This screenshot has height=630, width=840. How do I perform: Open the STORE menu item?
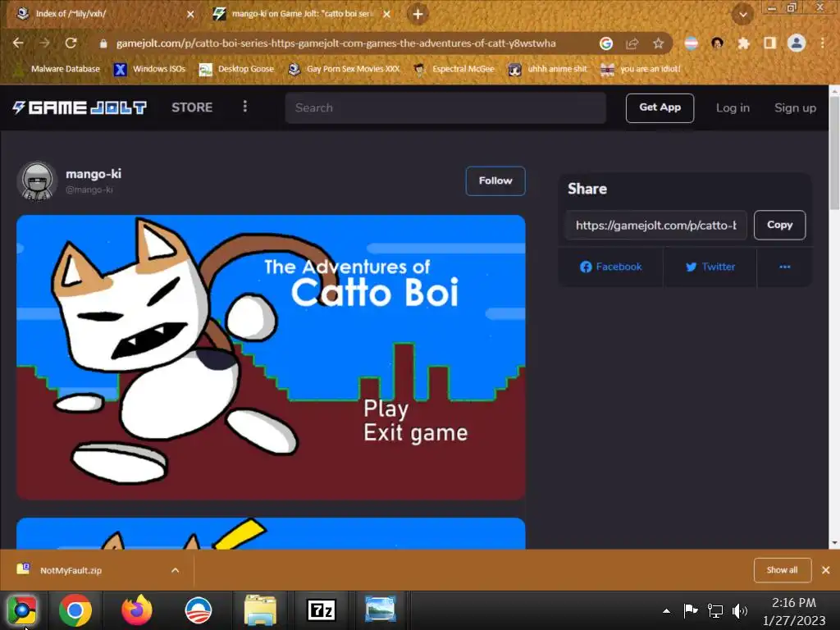pos(192,107)
